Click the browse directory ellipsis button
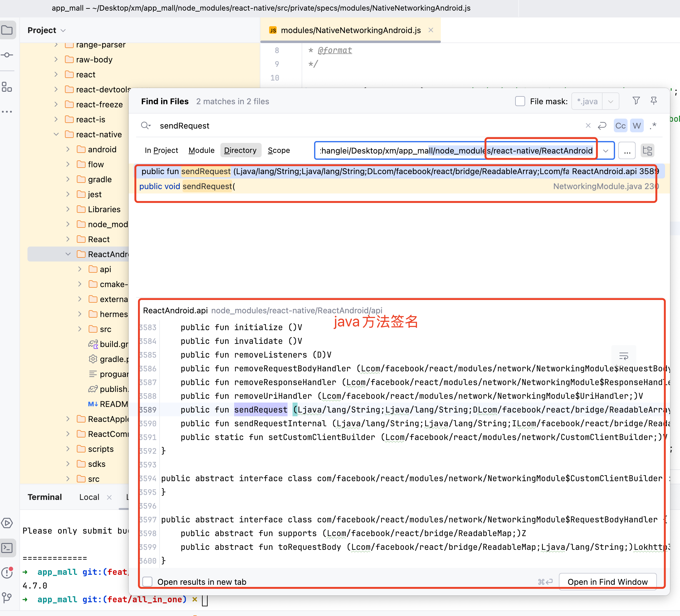 (627, 151)
